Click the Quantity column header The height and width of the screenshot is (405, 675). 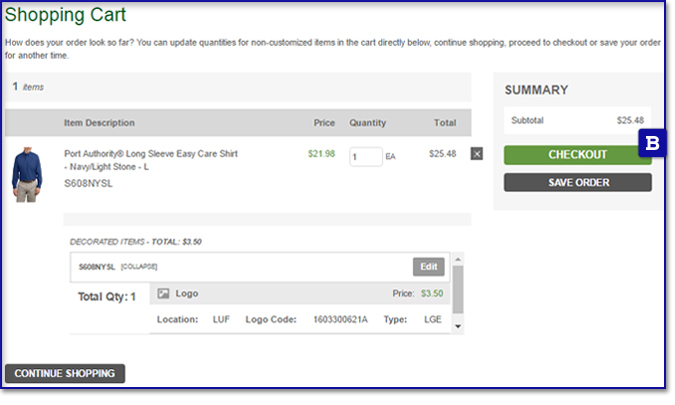point(367,123)
